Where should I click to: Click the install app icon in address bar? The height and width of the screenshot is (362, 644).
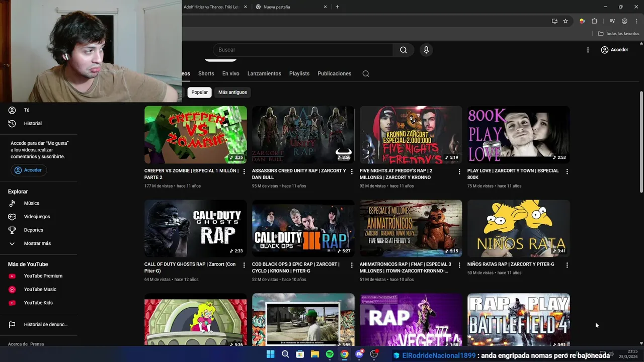(554, 21)
